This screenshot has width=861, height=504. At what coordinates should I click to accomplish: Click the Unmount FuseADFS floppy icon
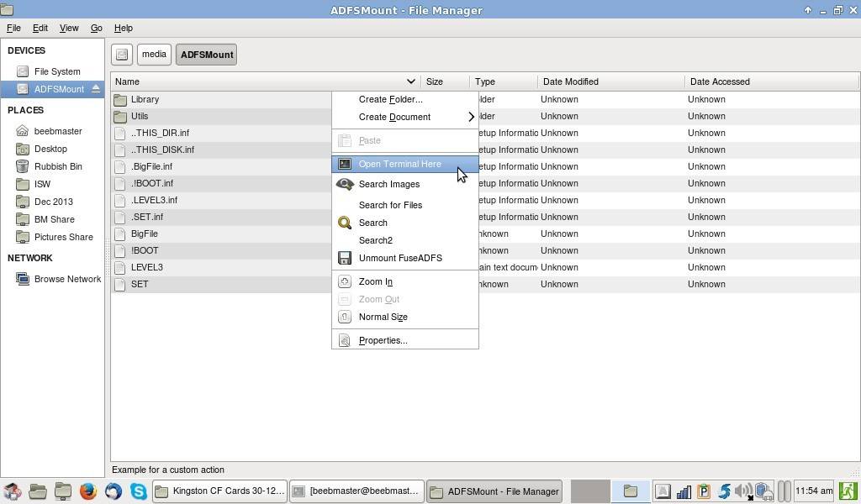(345, 258)
